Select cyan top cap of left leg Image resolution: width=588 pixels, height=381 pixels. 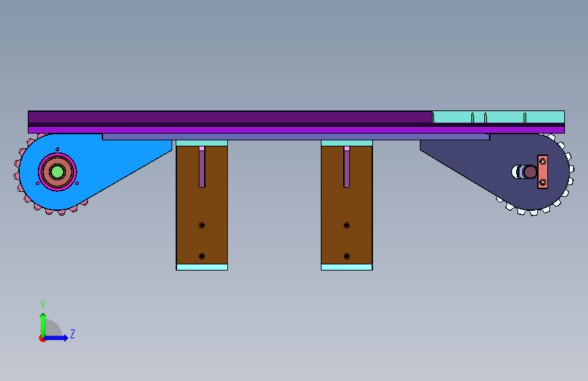(x=201, y=143)
